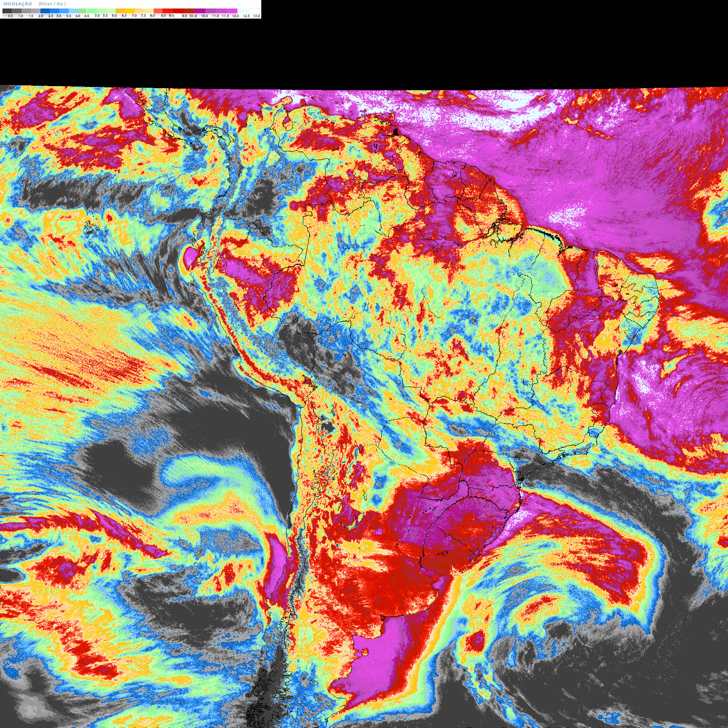Select the 7.0 legend value
728x728 pixels.
point(134,15)
